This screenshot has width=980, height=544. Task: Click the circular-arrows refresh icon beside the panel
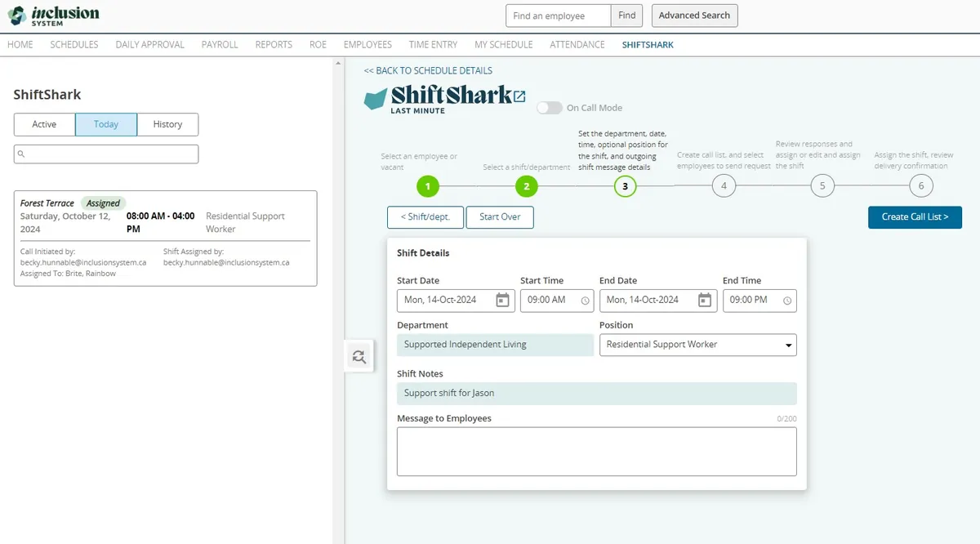(359, 356)
